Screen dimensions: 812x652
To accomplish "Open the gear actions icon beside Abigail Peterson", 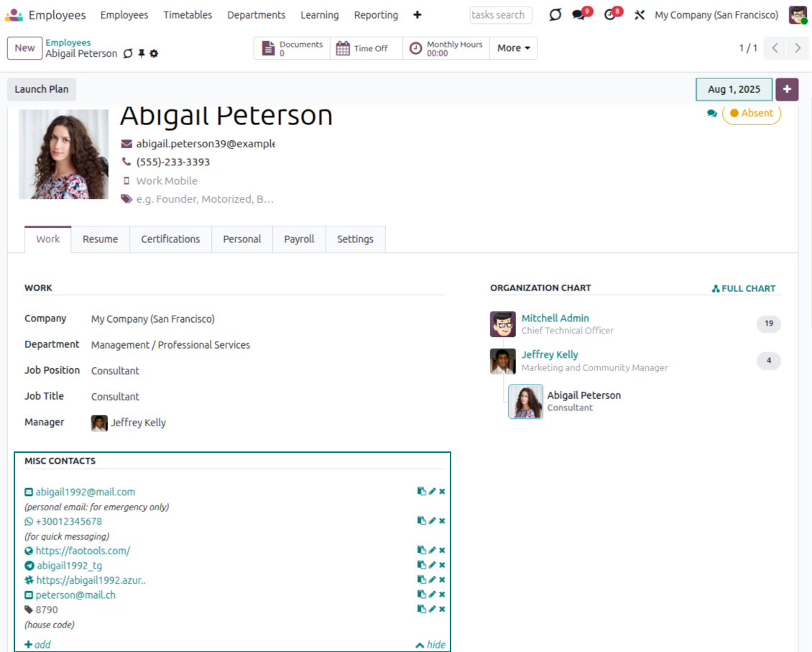I will 154,54.
